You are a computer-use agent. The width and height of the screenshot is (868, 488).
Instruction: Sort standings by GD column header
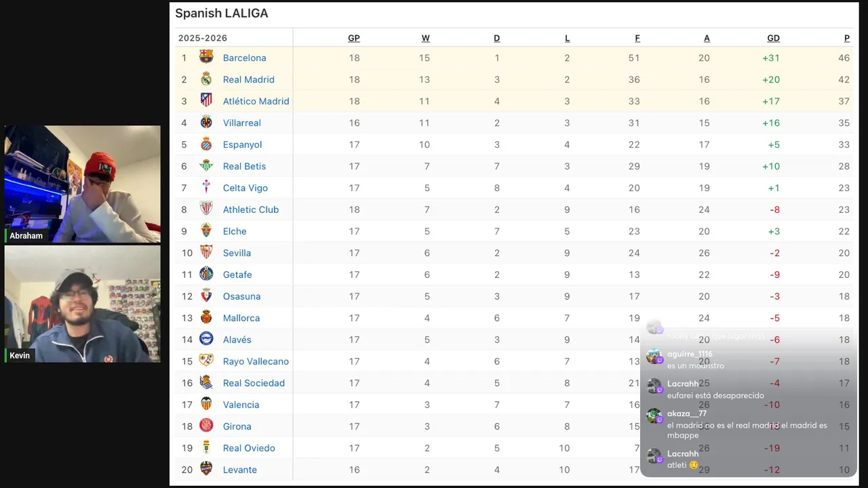click(773, 38)
